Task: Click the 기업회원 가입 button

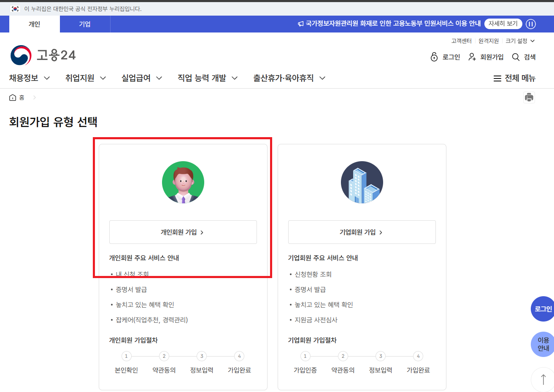Action: 362,232
